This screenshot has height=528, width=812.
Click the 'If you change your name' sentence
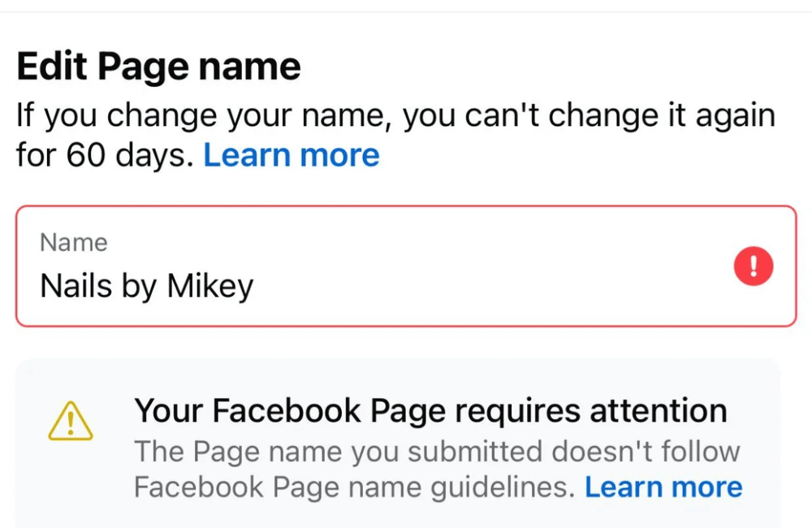(x=205, y=116)
